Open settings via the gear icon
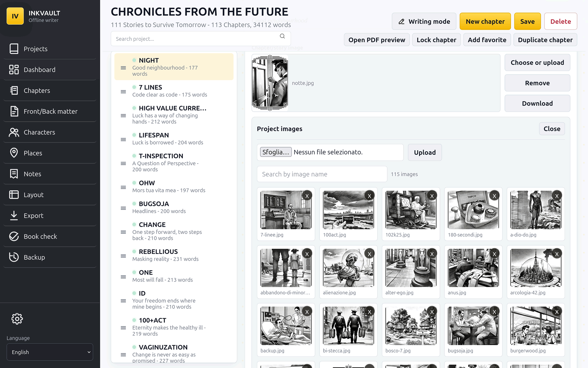Image resolution: width=588 pixels, height=368 pixels. (x=17, y=319)
